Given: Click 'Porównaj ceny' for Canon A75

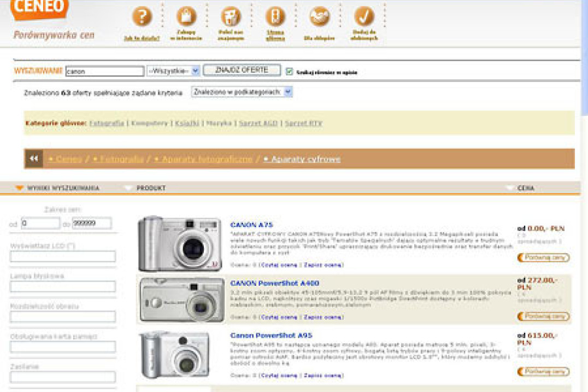Looking at the screenshot, I should click(543, 258).
